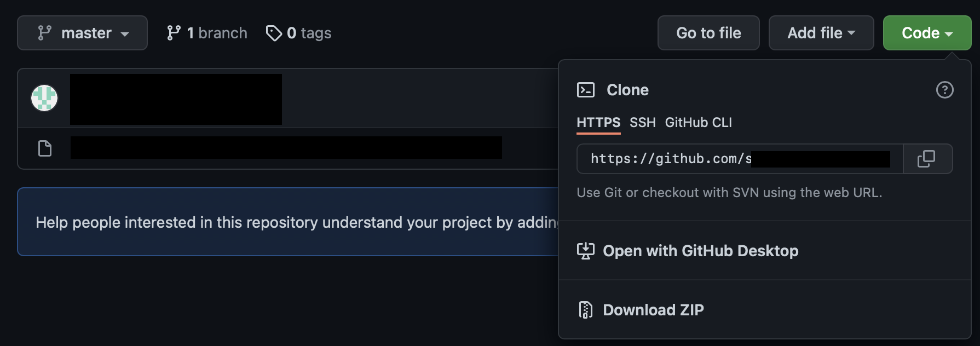
Task: Select the terminal icon beside Clone
Action: click(586, 89)
